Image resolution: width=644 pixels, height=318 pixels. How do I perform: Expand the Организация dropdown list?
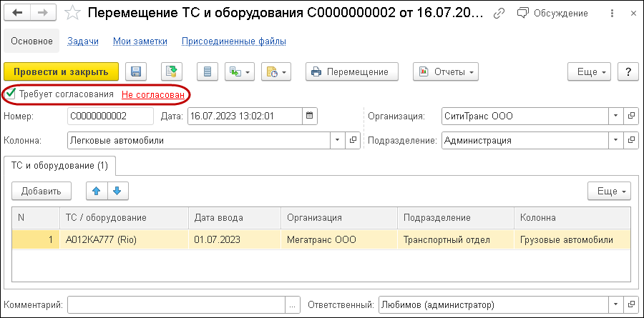click(x=615, y=116)
